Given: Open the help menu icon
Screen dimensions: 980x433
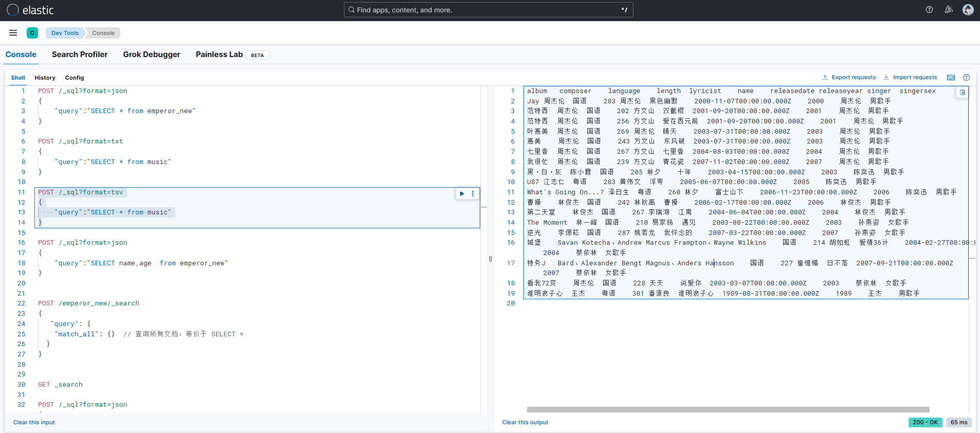Looking at the screenshot, I should click(x=929, y=10).
